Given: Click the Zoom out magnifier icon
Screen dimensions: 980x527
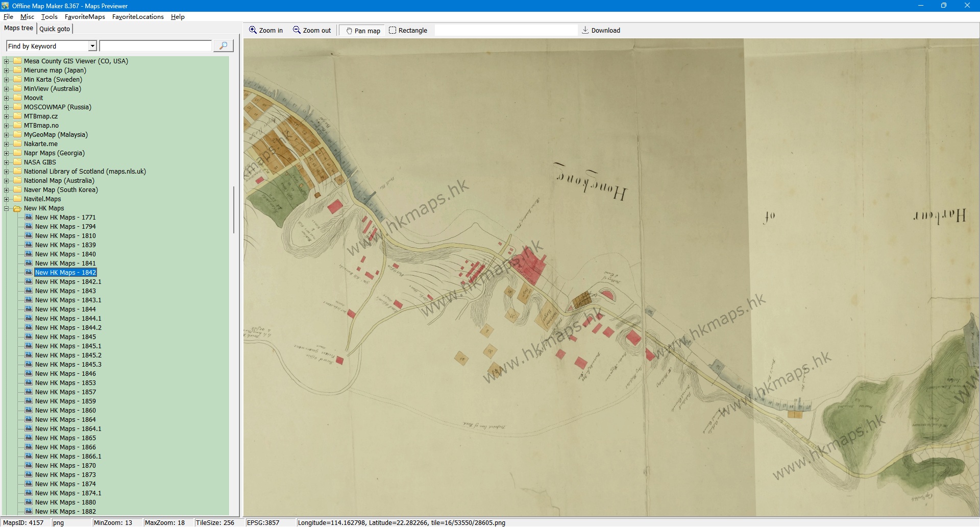Looking at the screenshot, I should pyautogui.click(x=297, y=30).
